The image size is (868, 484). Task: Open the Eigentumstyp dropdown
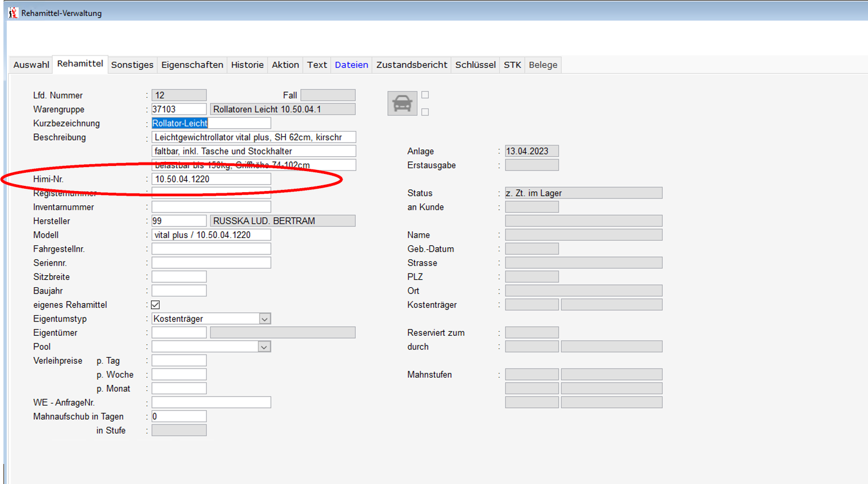point(264,319)
